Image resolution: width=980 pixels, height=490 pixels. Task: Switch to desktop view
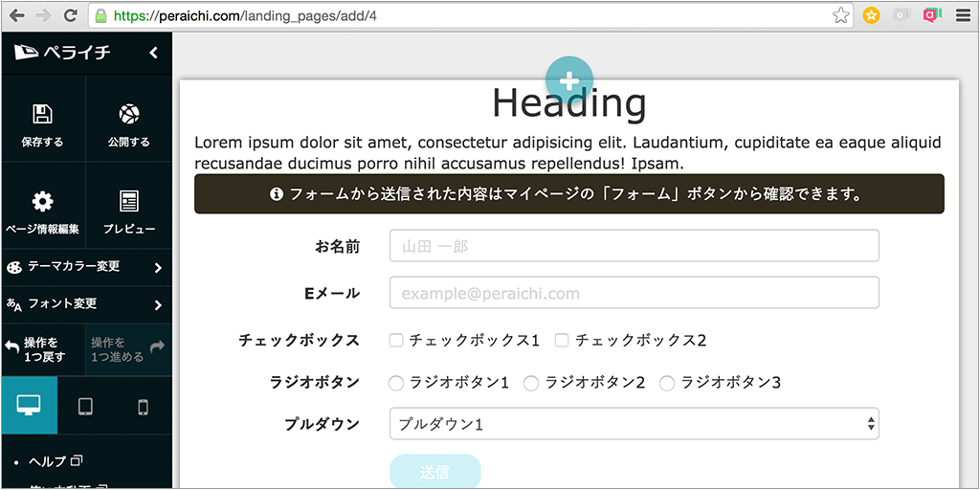click(x=30, y=406)
